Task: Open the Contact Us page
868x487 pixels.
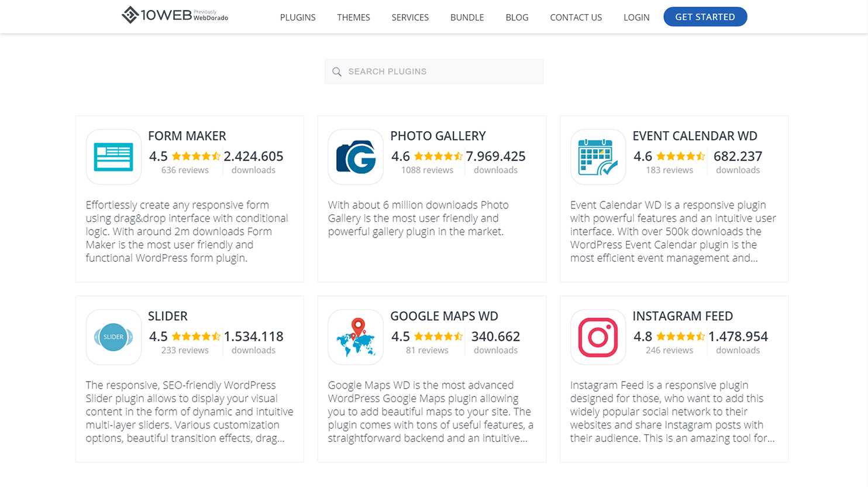Action: pyautogui.click(x=576, y=18)
